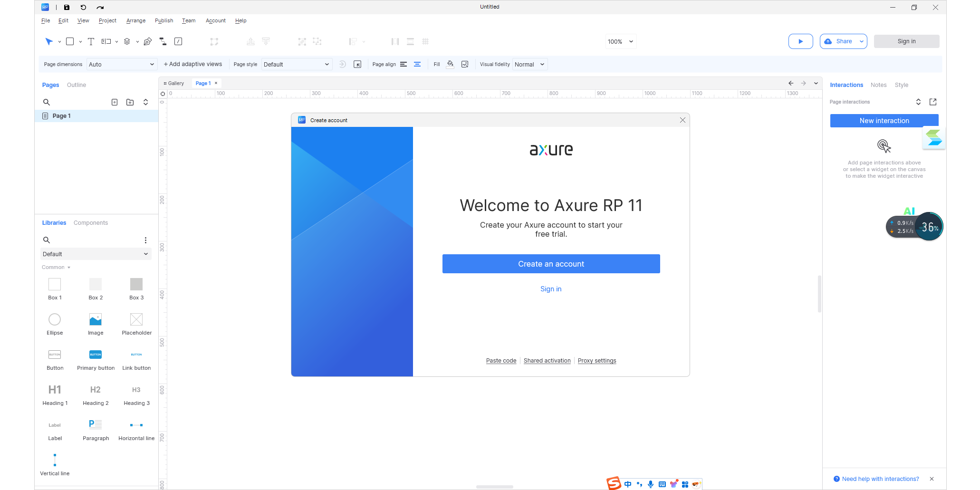The width and height of the screenshot is (980, 490).
Task: Select the Text tool
Action: (x=91, y=41)
